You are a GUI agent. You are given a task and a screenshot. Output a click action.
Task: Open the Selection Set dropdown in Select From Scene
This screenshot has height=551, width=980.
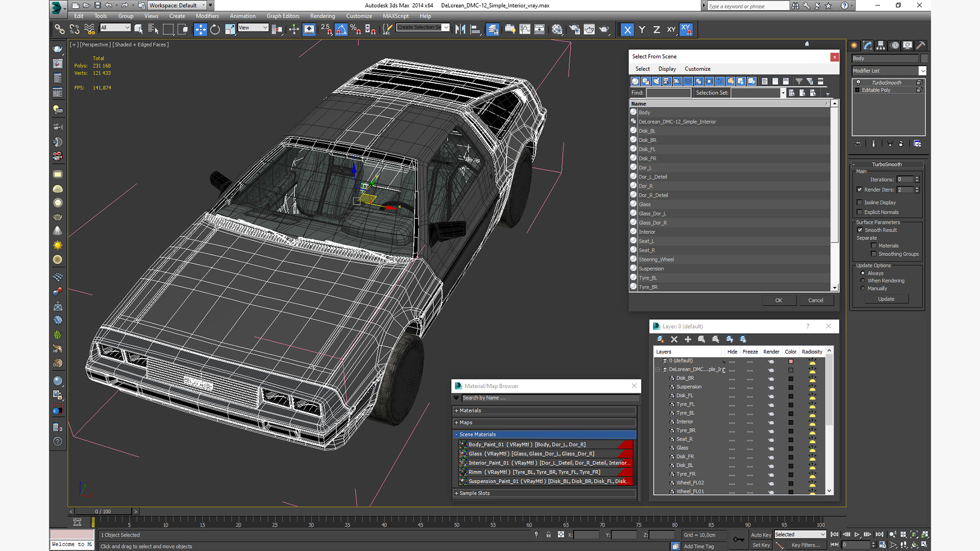[783, 93]
